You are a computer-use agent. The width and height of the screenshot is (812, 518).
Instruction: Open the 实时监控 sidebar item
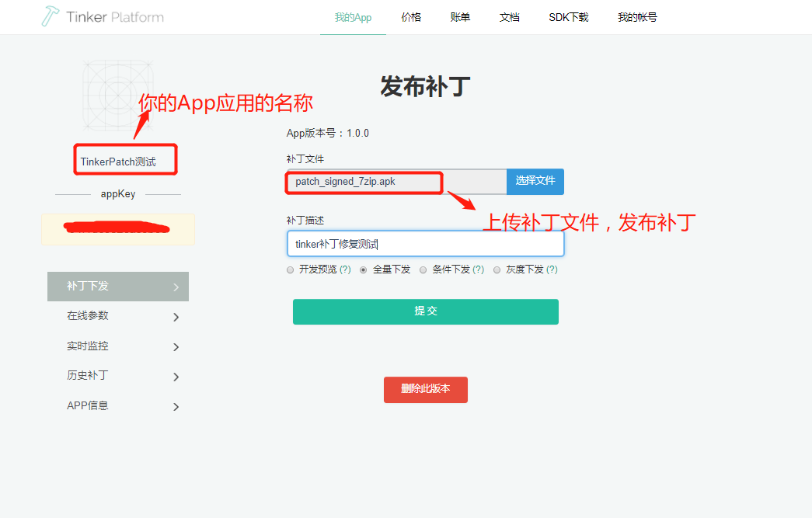coord(118,346)
